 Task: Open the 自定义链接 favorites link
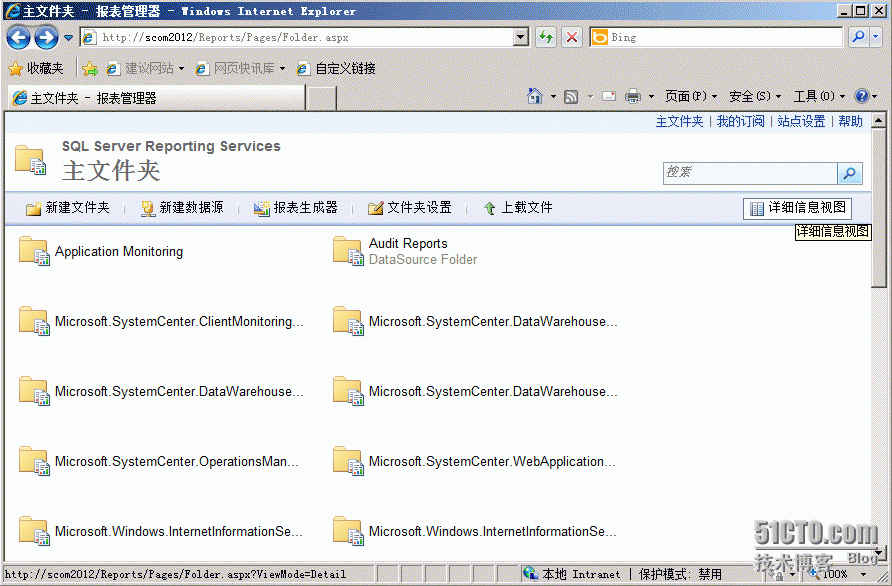336,68
